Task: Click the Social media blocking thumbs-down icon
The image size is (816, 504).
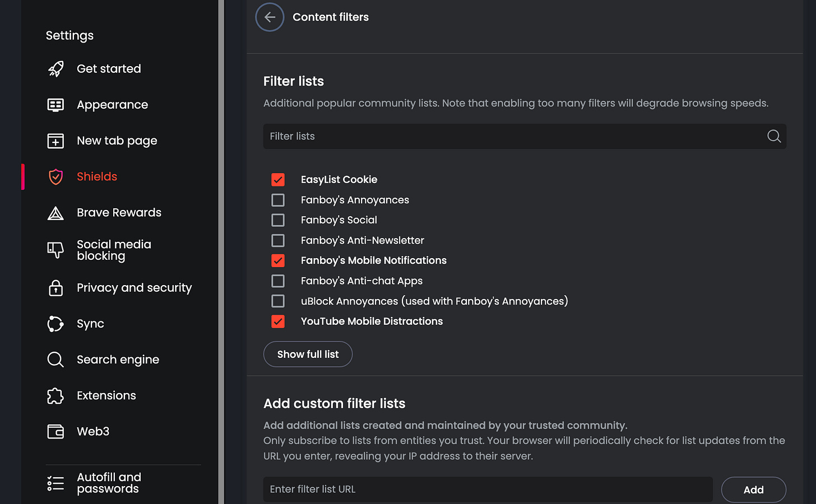Action: click(x=55, y=250)
